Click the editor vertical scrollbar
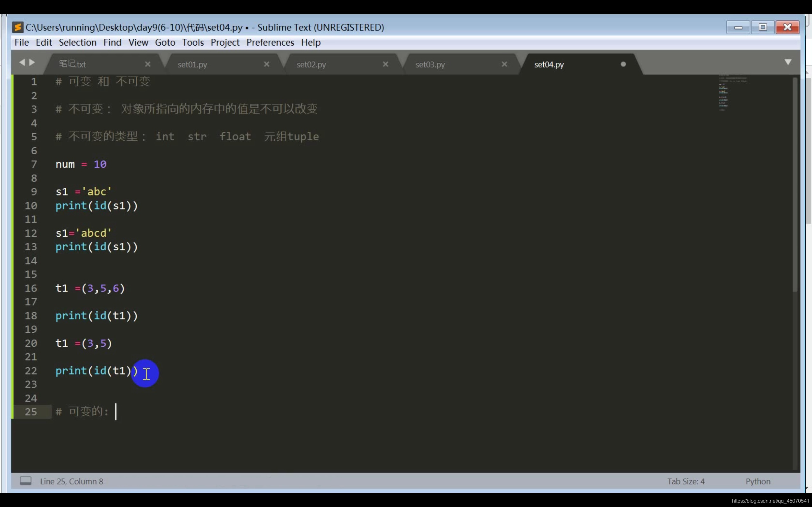This screenshot has width=812, height=507. pyautogui.click(x=795, y=184)
